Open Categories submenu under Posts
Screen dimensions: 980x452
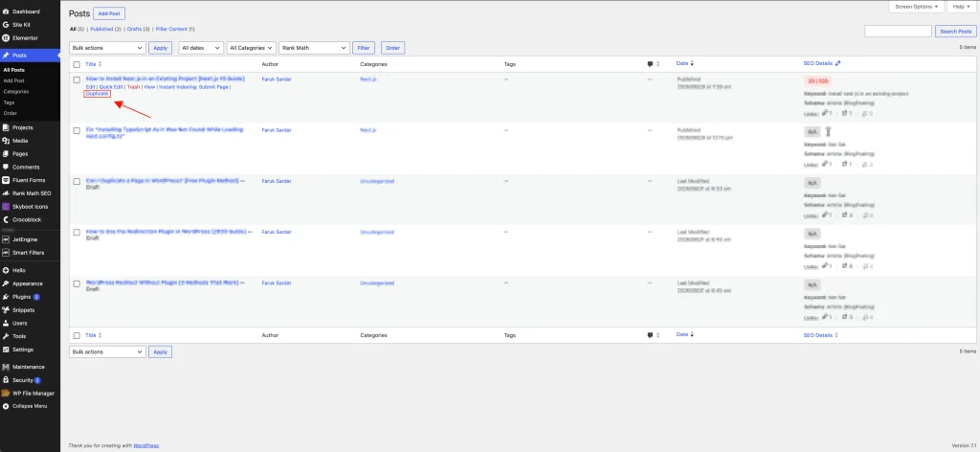[x=15, y=91]
